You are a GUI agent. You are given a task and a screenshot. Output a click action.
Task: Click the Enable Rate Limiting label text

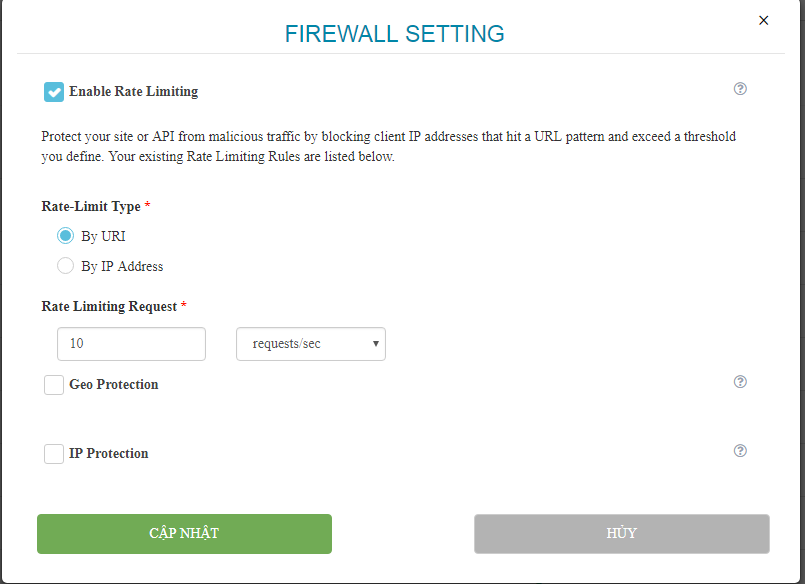pos(133,92)
